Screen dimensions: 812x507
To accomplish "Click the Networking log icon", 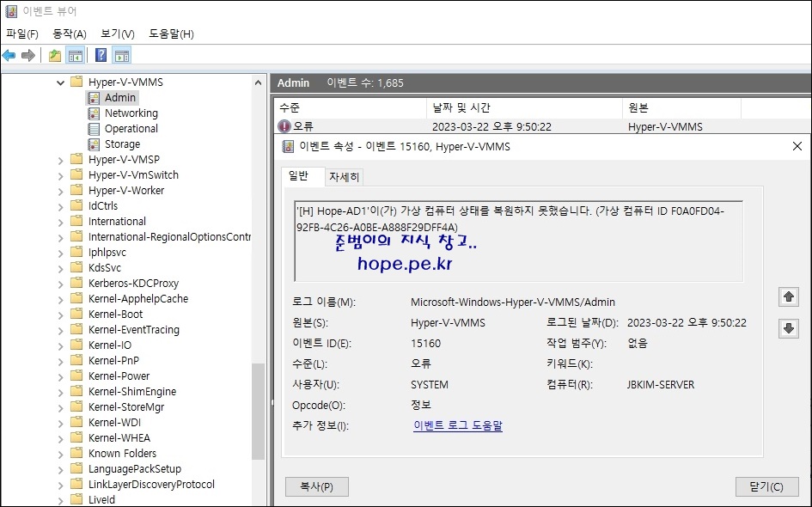I will [x=94, y=113].
